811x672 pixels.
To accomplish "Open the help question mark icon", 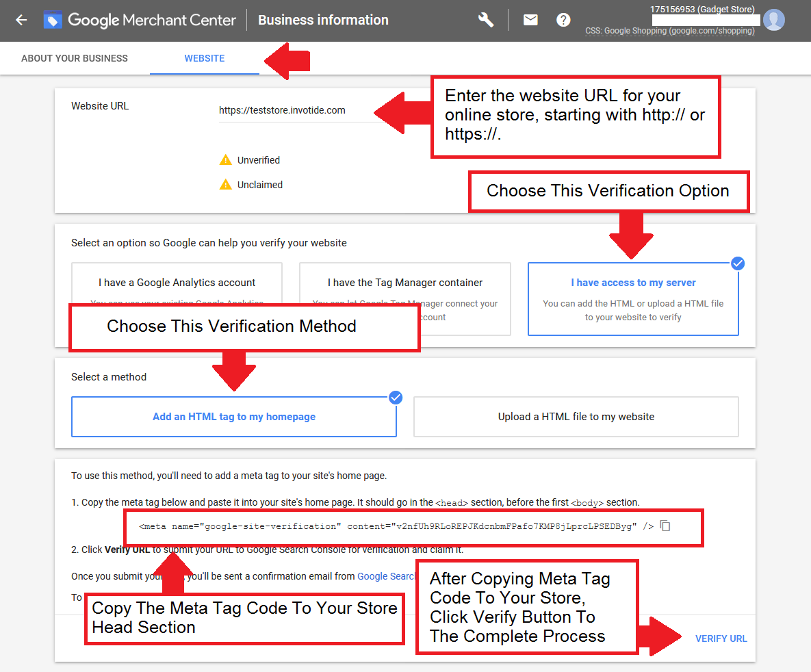I will 563,20.
